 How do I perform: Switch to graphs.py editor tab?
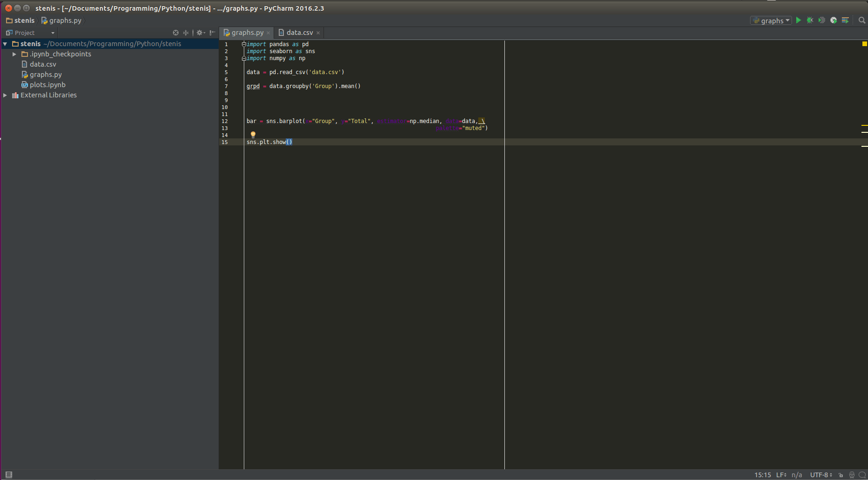[247, 33]
